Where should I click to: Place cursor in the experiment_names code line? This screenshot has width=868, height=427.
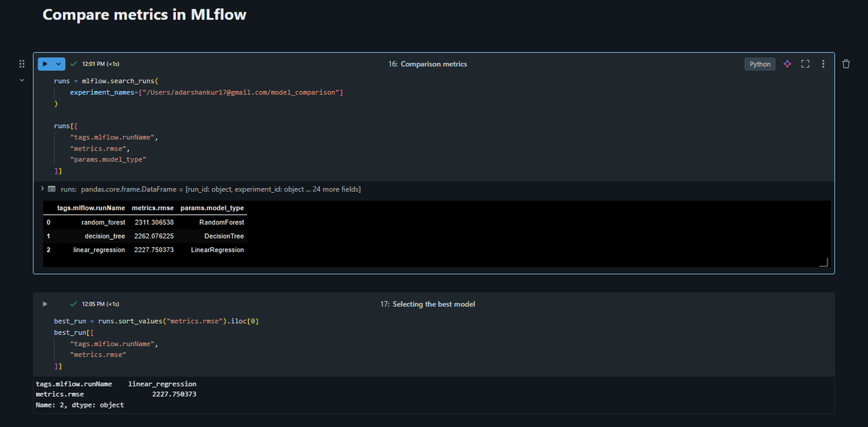click(206, 92)
